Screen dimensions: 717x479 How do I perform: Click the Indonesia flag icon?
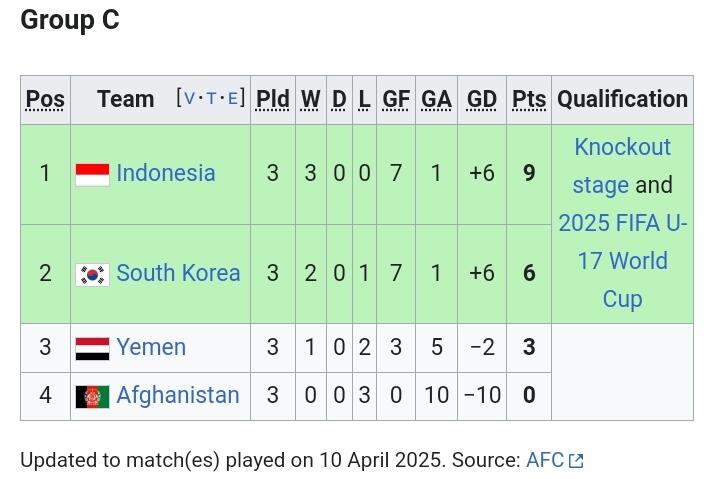point(92,174)
